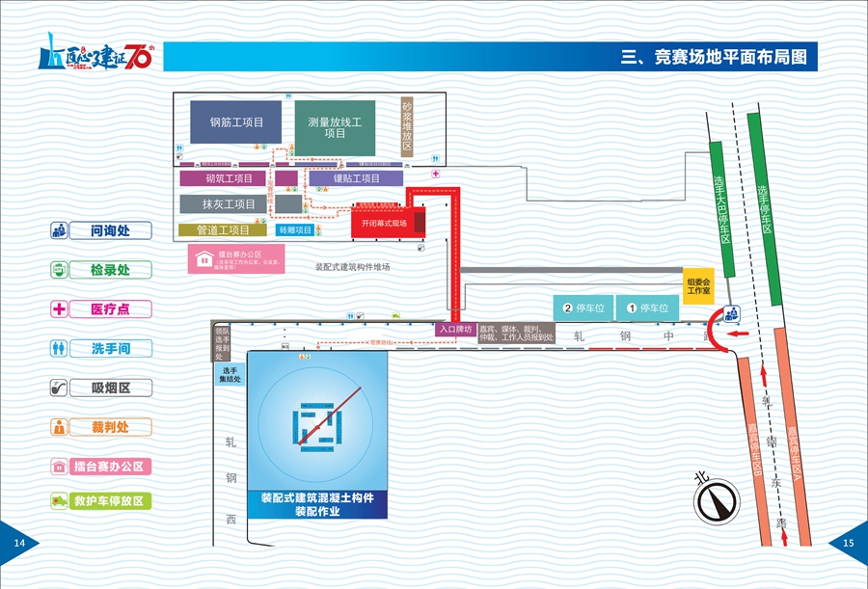Click the 抹灰工项目 block

point(222,203)
